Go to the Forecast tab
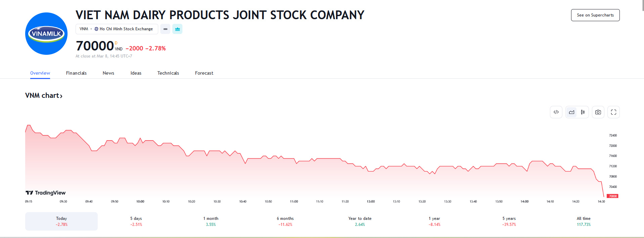Screen dimensions: 644x238 coord(204,73)
